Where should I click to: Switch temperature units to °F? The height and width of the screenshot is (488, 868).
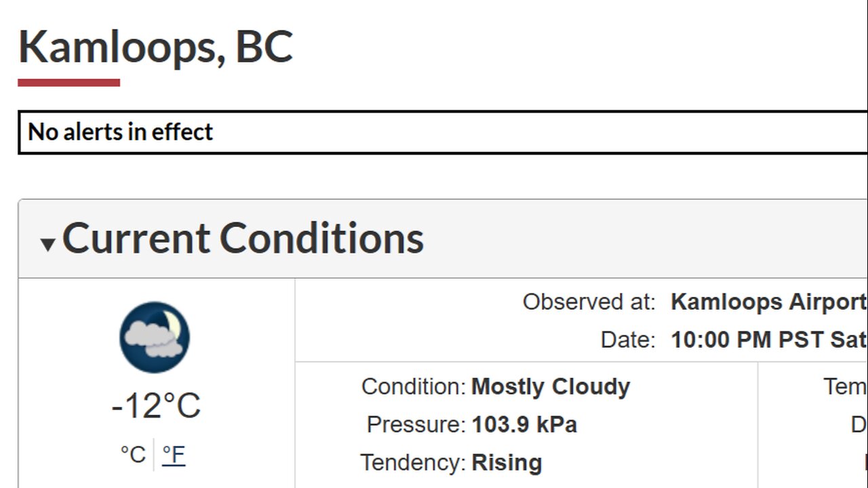click(x=174, y=454)
